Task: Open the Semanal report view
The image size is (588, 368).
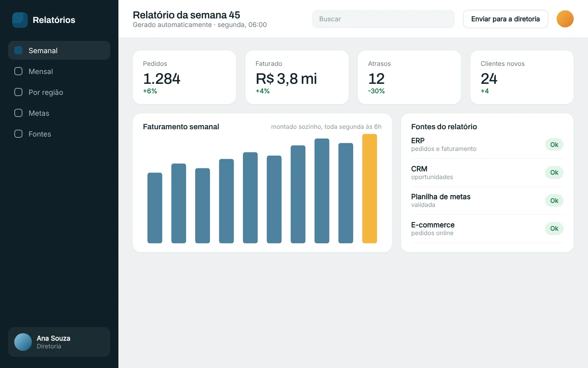Action: click(x=59, y=50)
